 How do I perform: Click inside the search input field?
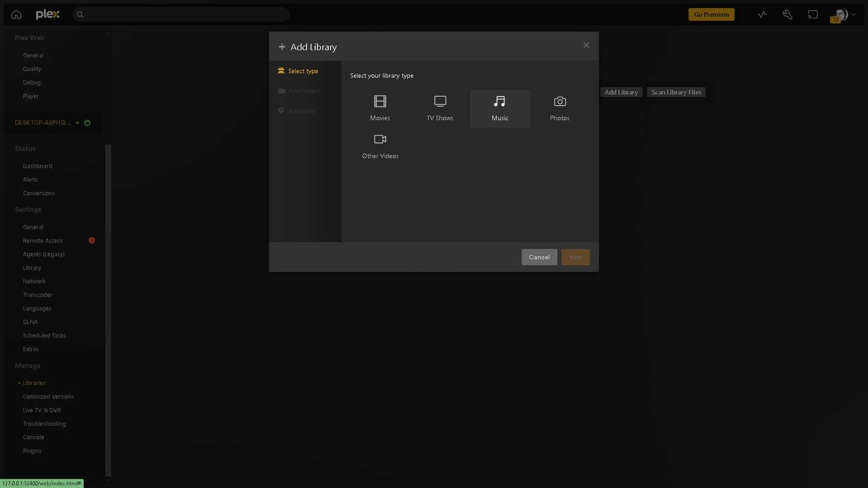click(179, 14)
